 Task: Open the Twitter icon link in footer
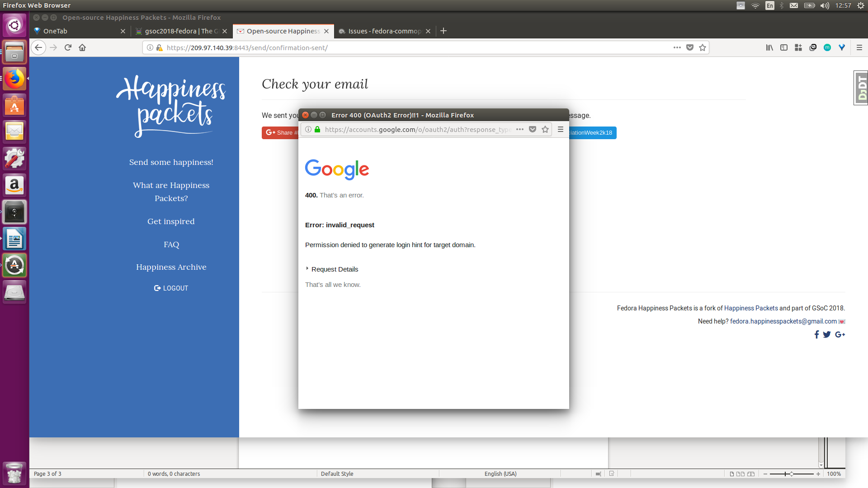(827, 334)
